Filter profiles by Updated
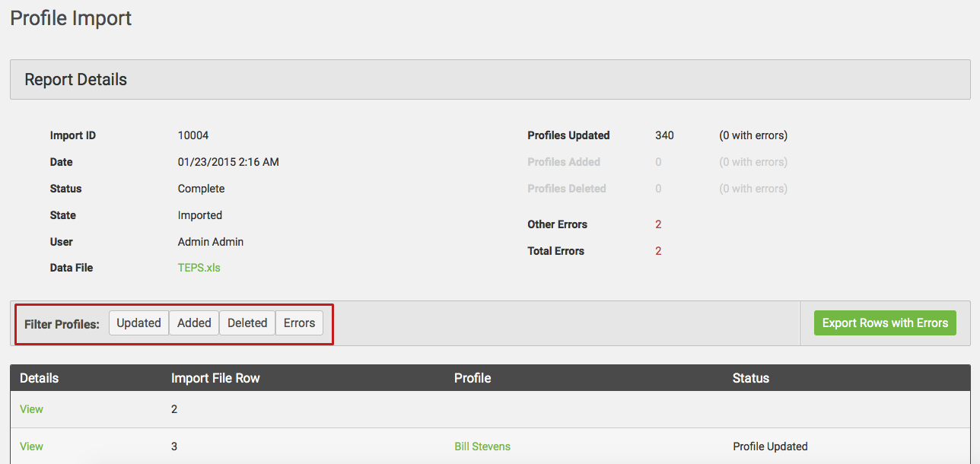980x464 pixels. coord(138,323)
